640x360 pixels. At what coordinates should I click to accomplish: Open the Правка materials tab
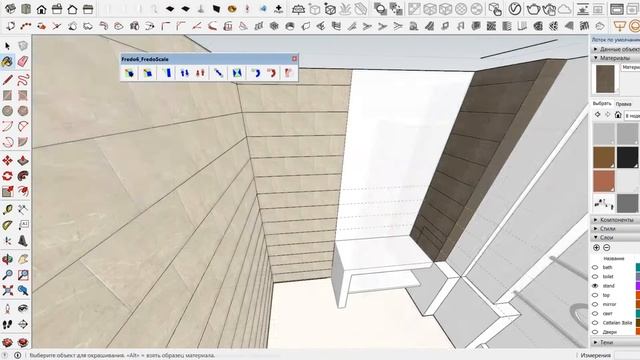tap(624, 104)
